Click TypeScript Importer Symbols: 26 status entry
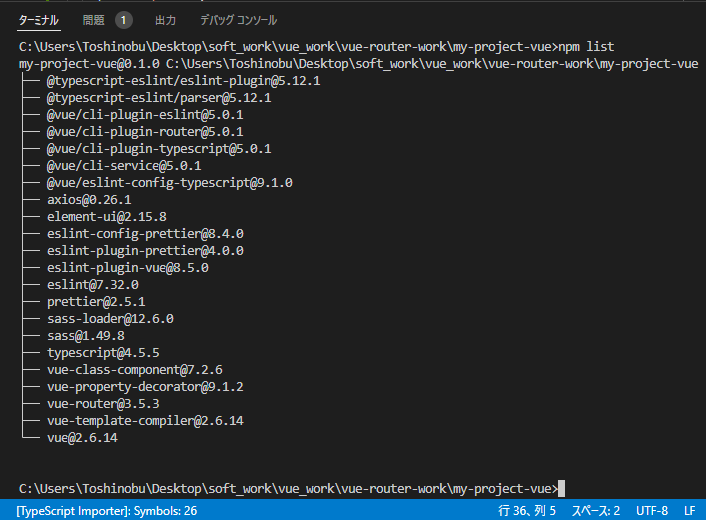 (107, 511)
